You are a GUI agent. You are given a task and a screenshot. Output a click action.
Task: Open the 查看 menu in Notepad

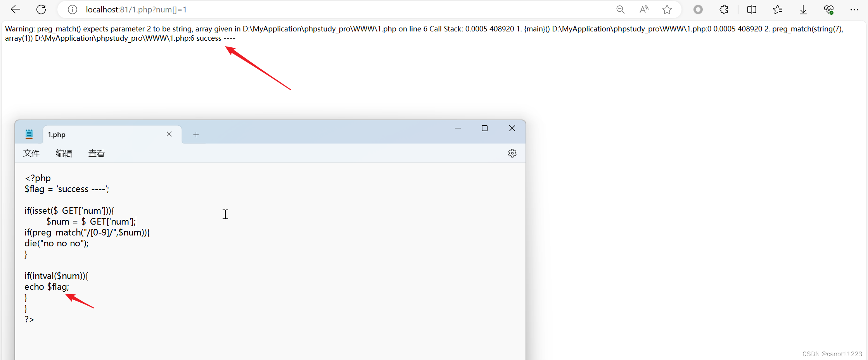point(96,153)
